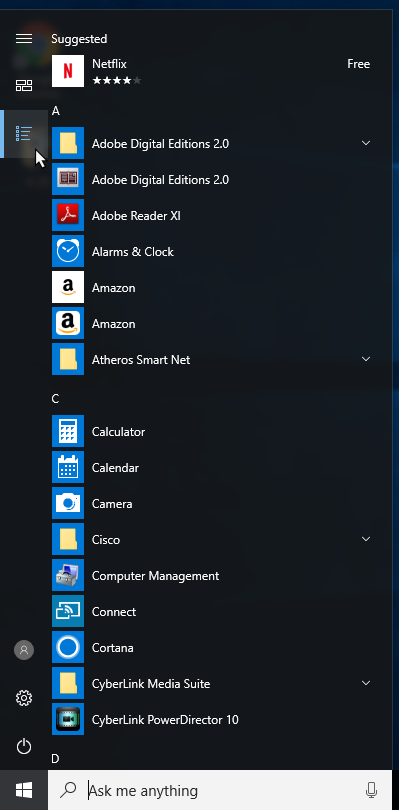
Task: Open the Connect app icon
Action: coord(68,612)
